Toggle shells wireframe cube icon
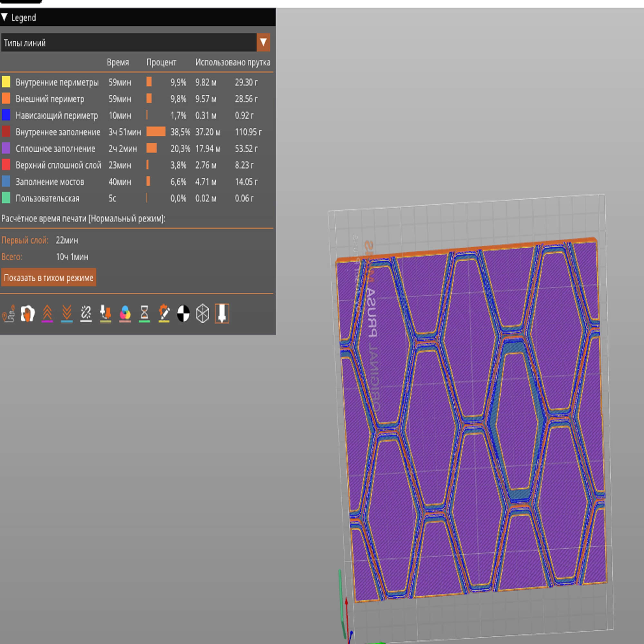This screenshot has height=644, width=644. point(203,313)
